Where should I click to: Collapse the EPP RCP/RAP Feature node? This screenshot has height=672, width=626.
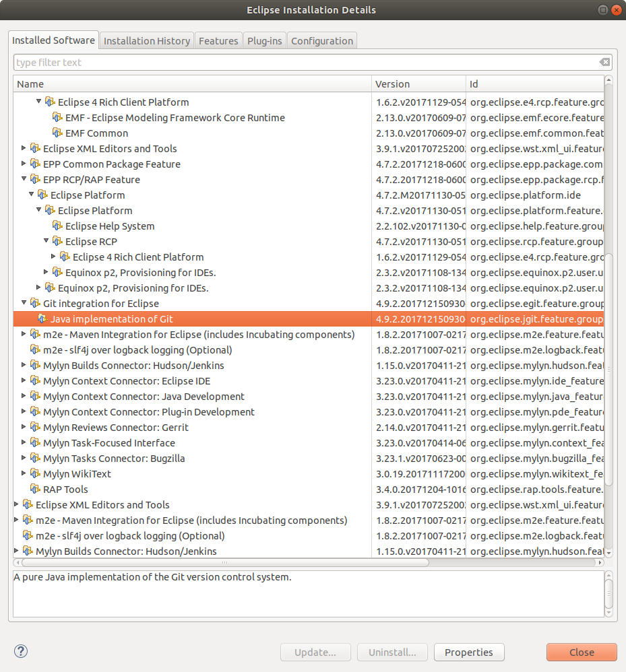point(24,178)
